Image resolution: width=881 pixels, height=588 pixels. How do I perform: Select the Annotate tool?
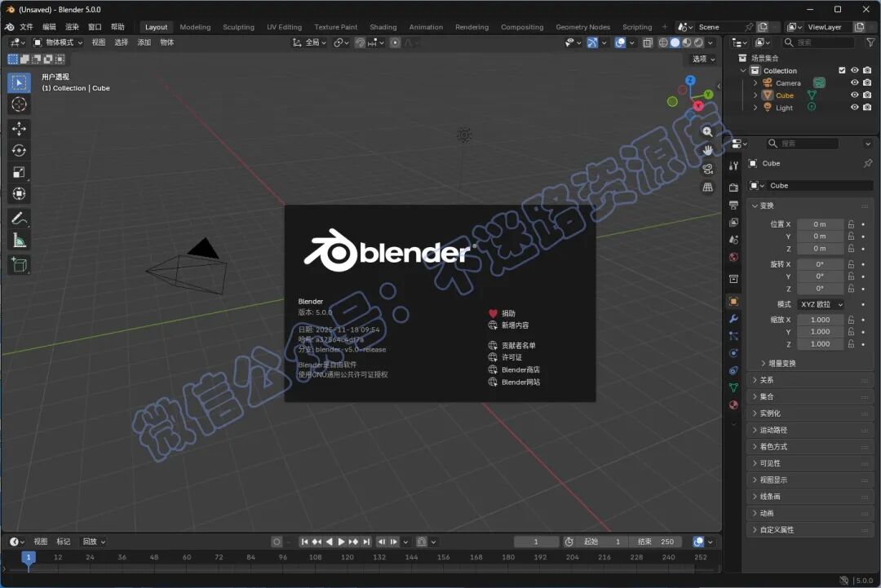19,218
